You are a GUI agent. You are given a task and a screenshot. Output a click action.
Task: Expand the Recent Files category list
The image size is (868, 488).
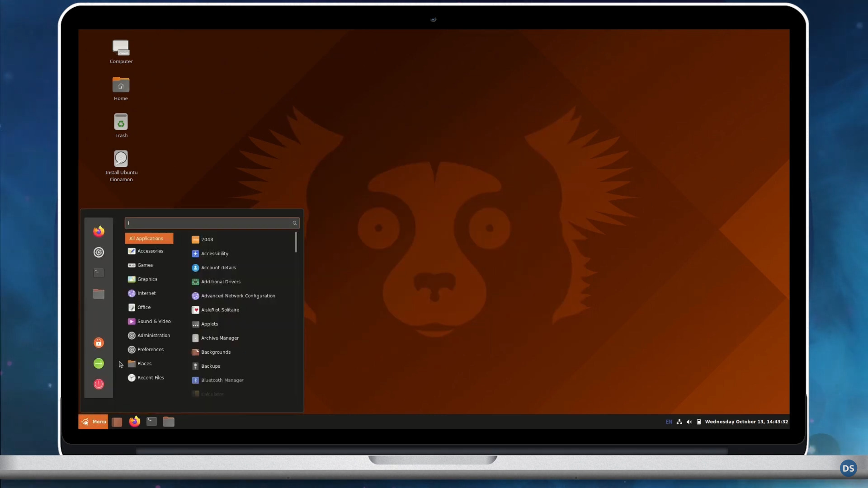click(x=151, y=377)
